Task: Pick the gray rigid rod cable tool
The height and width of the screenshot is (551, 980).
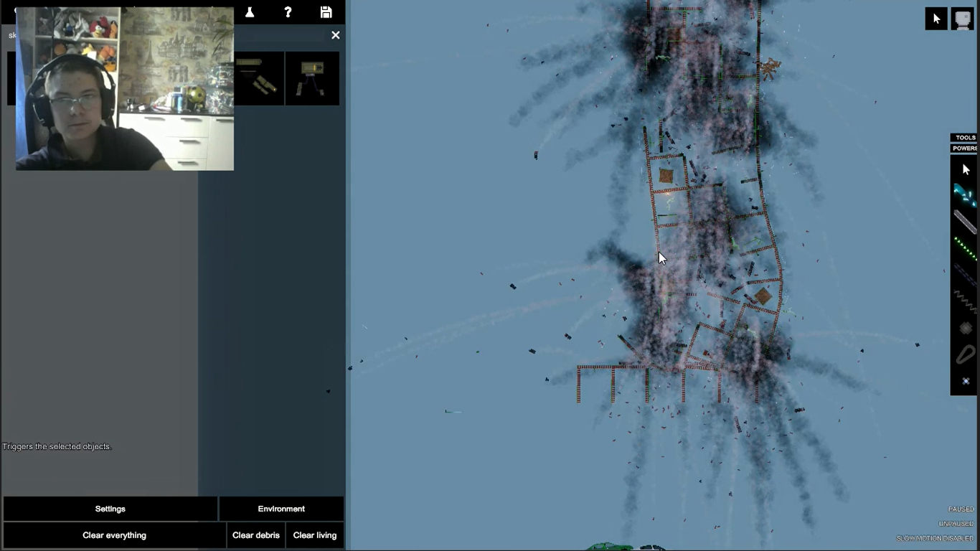Action: pyautogui.click(x=965, y=222)
